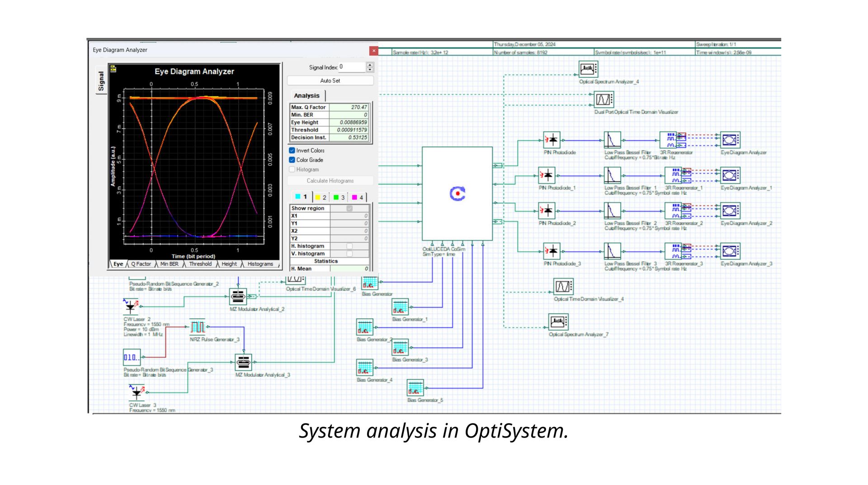Select the cyan region 1 tab
This screenshot has width=868, height=485.
tap(301, 197)
